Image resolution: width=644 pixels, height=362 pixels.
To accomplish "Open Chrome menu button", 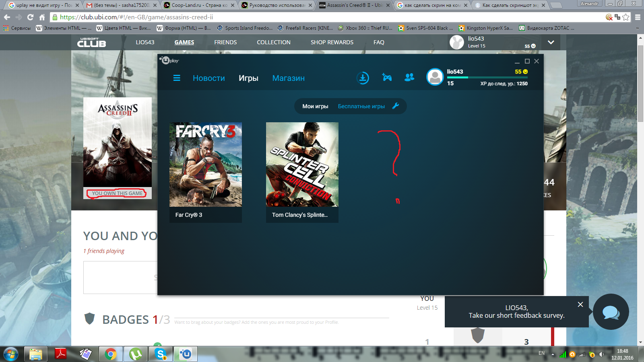I will 638,17.
